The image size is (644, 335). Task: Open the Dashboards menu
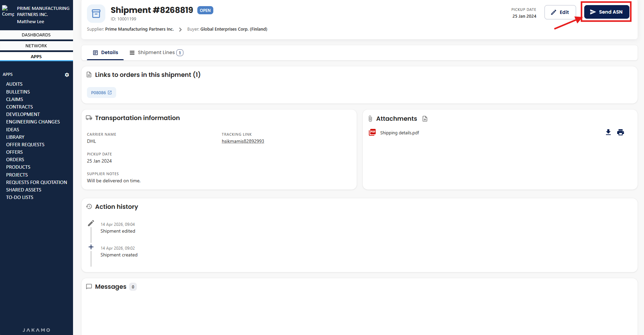[x=36, y=35]
